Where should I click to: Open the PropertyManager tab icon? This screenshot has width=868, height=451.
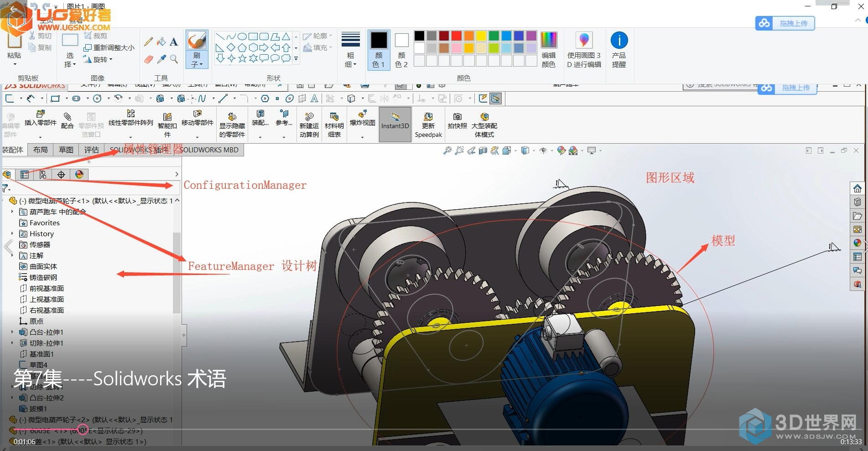click(x=25, y=174)
